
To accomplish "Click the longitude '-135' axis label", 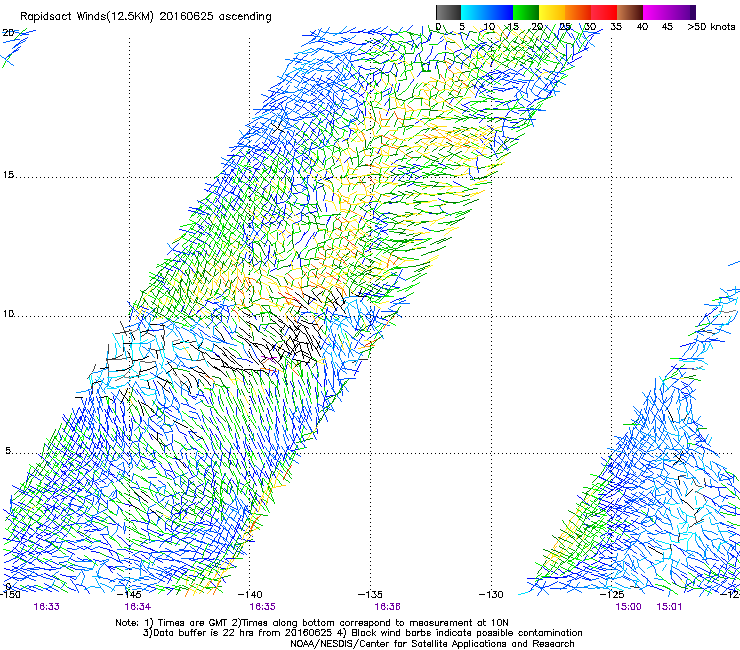I will coord(370,594).
